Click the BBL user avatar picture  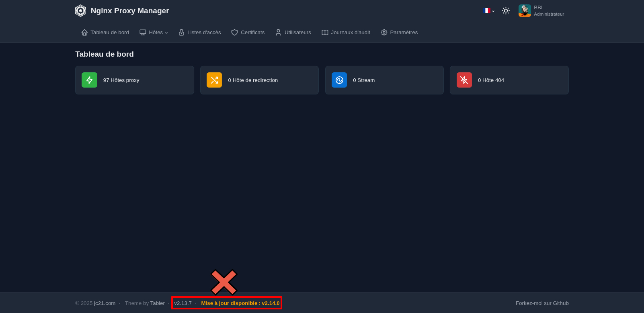pyautogui.click(x=525, y=11)
